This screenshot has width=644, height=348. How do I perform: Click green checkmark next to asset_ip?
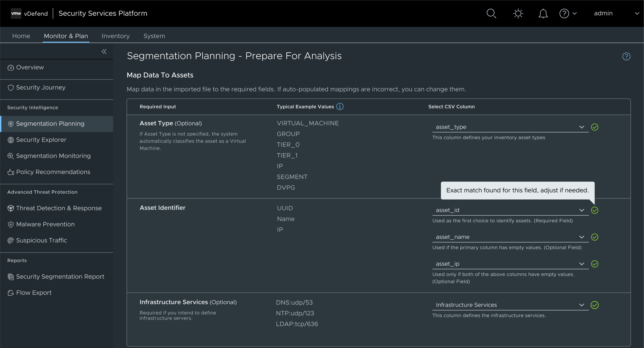pyautogui.click(x=594, y=264)
